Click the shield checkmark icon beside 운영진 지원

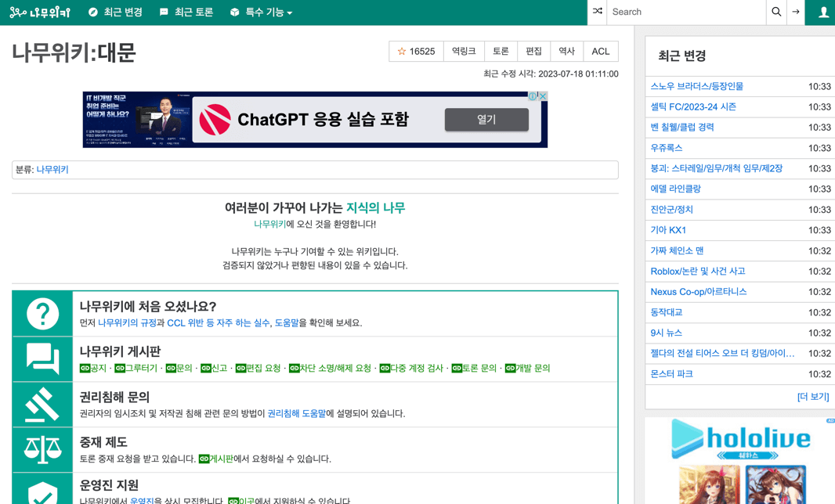42,490
